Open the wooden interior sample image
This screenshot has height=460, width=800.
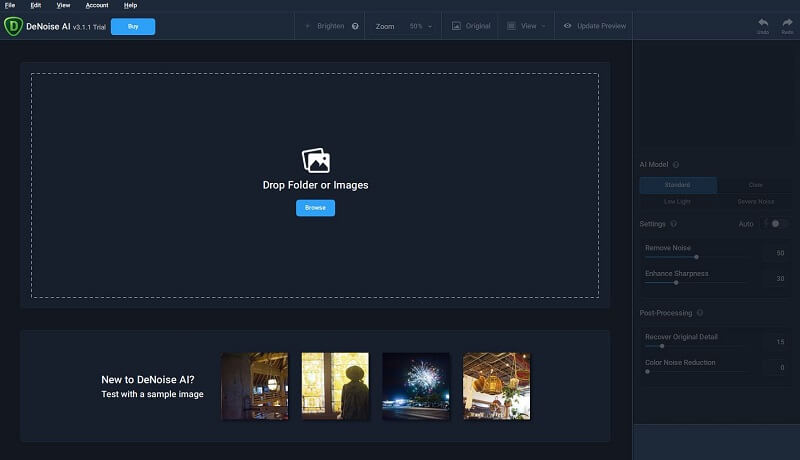tap(255, 386)
